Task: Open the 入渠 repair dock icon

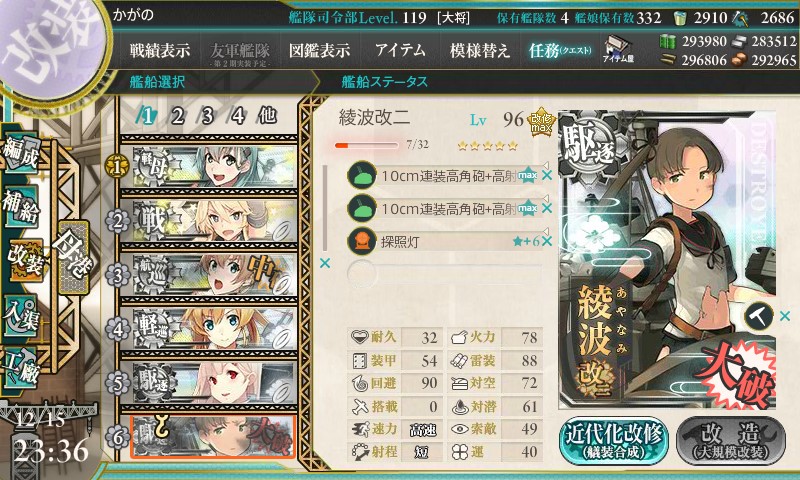Action: point(22,314)
